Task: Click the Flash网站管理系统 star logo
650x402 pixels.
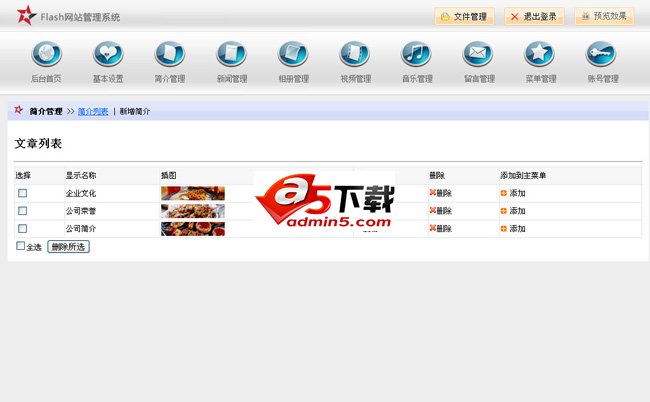Action: click(26, 15)
